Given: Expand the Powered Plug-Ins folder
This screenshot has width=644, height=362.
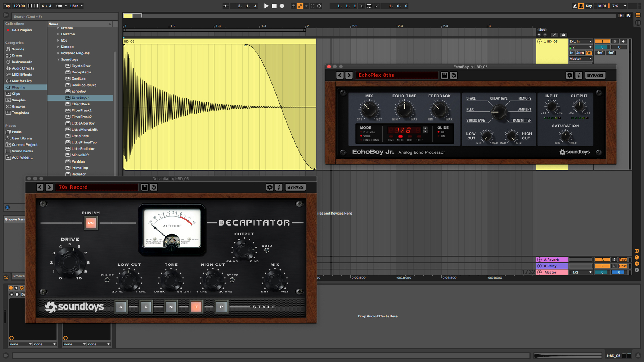Looking at the screenshot, I should pos(58,53).
